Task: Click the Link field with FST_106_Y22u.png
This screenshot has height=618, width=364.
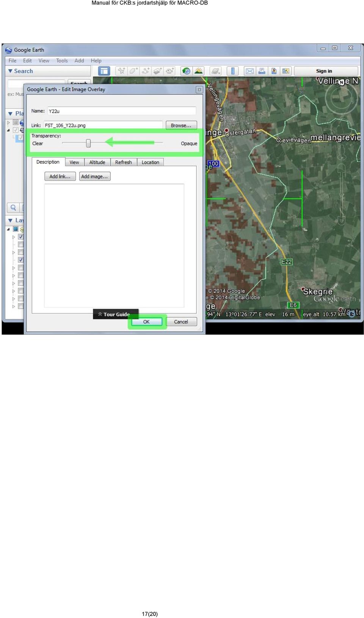Action: [103, 125]
